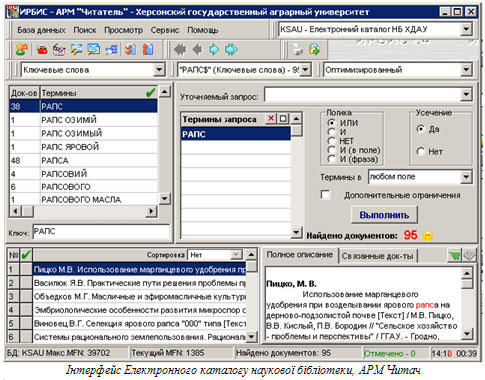Viewport: 485px width, 380px height.
Task: Click the red checkmarks document icon
Action: tap(130, 49)
